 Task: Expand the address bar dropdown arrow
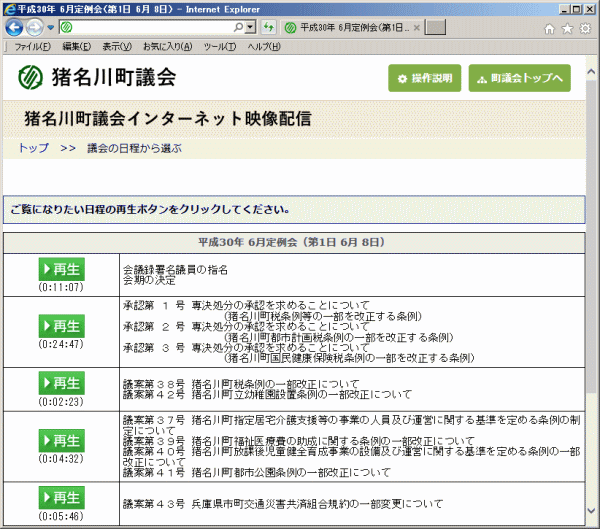(x=250, y=27)
